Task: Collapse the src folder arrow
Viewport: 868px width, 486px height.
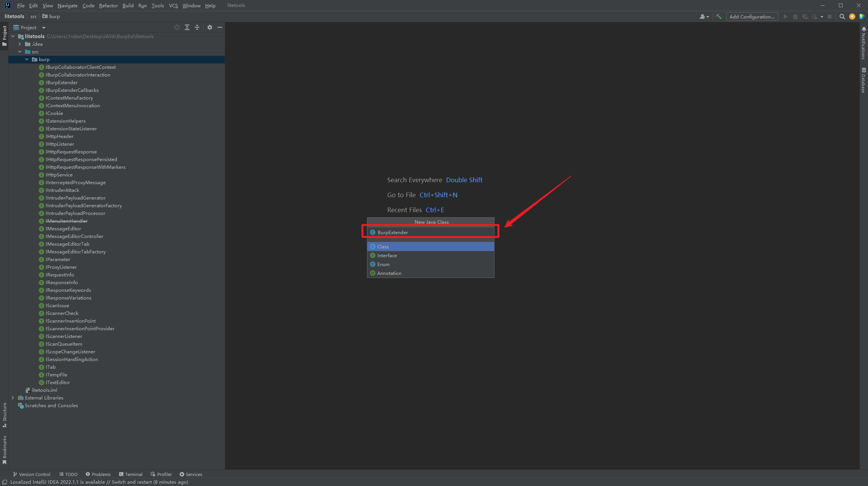Action: click(x=20, y=52)
